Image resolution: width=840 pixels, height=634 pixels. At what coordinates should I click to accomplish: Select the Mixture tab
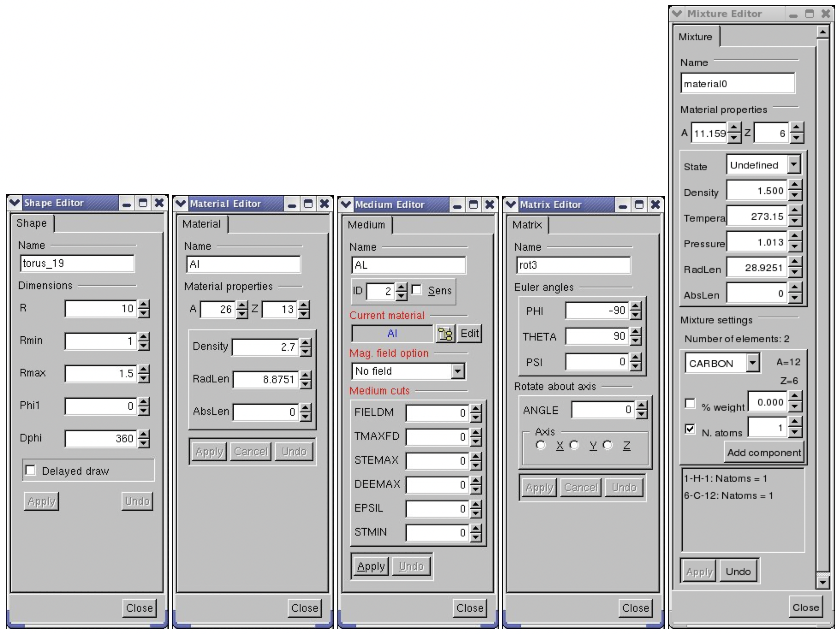(x=695, y=37)
